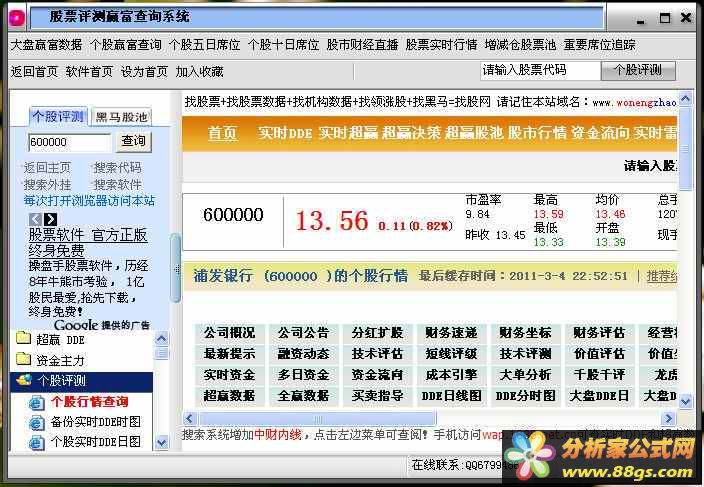Select 个股评测 tree node
The width and height of the screenshot is (704, 487).
[62, 381]
